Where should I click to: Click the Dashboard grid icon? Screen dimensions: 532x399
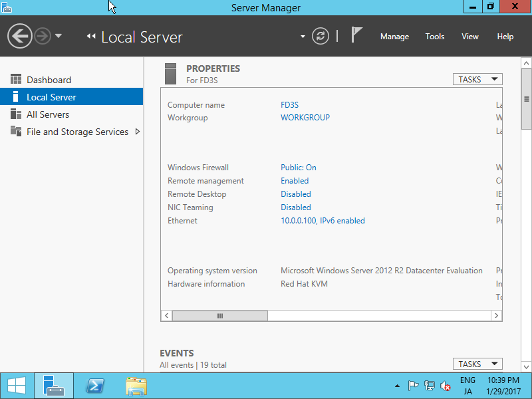(x=15, y=79)
